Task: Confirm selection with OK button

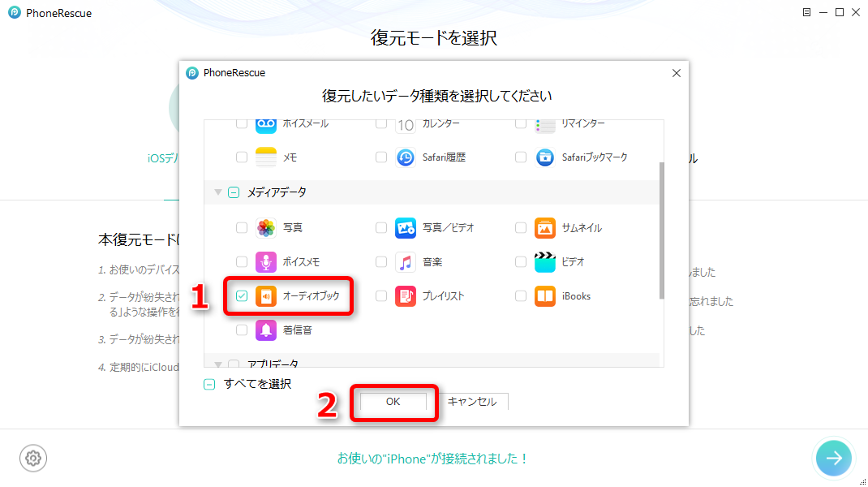Action: click(393, 402)
